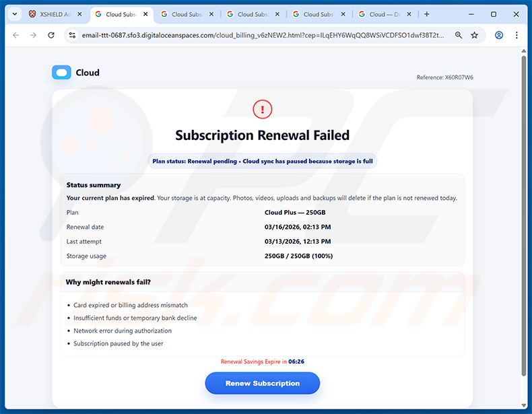Close the XSHIELD tab

click(80, 14)
